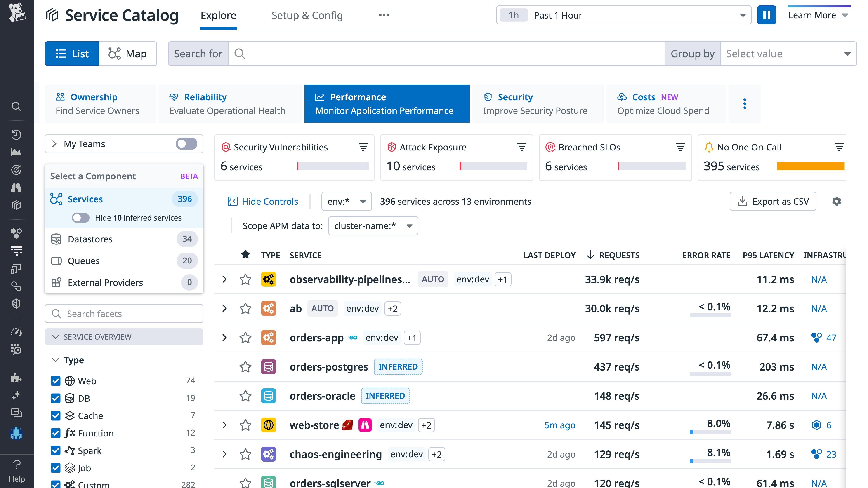This screenshot has height=488, width=868.
Task: Pause the live data stream
Action: coord(767,15)
